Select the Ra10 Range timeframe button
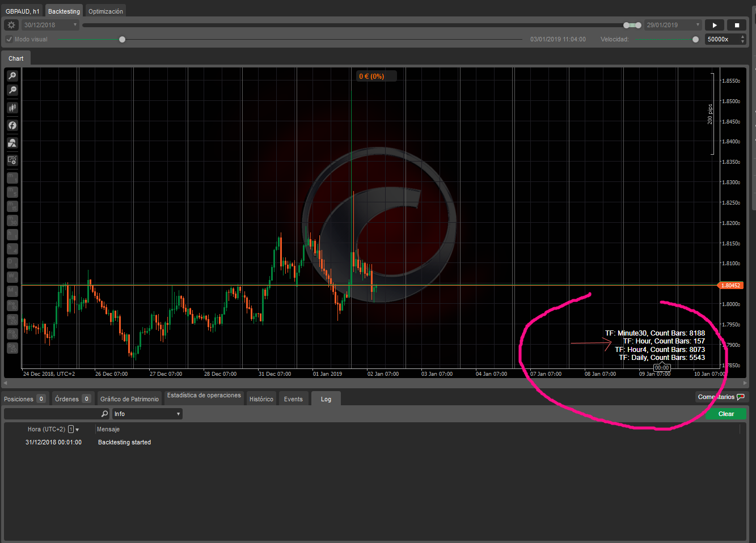 12,333
